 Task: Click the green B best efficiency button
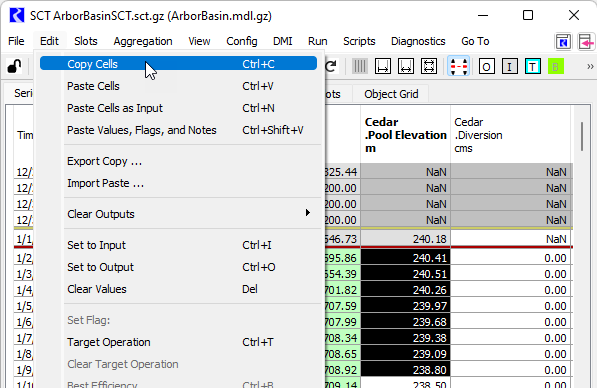click(555, 67)
